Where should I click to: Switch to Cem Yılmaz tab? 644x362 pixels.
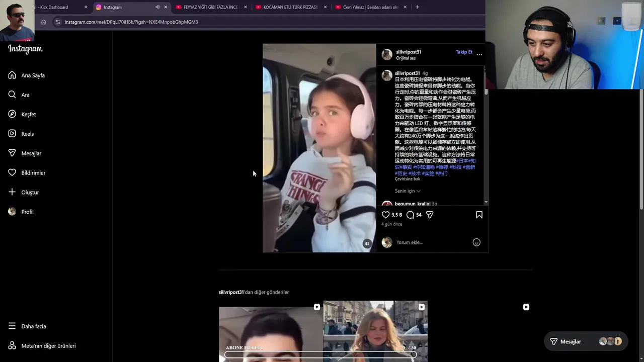click(370, 7)
